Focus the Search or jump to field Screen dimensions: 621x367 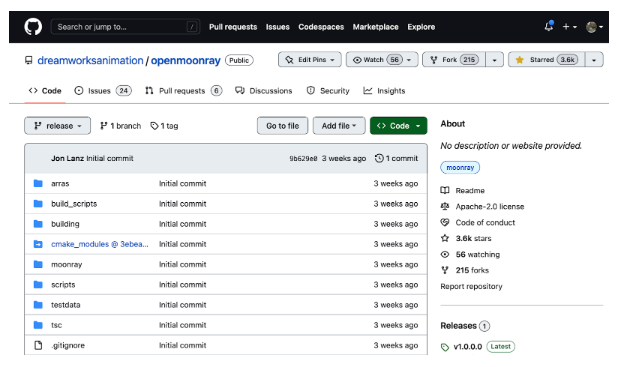[125, 27]
